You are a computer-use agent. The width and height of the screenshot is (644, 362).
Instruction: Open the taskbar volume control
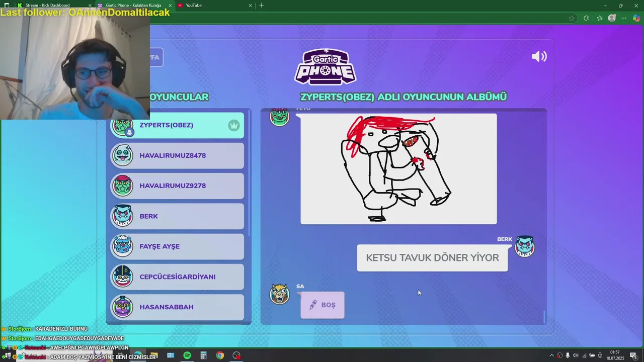(x=576, y=355)
